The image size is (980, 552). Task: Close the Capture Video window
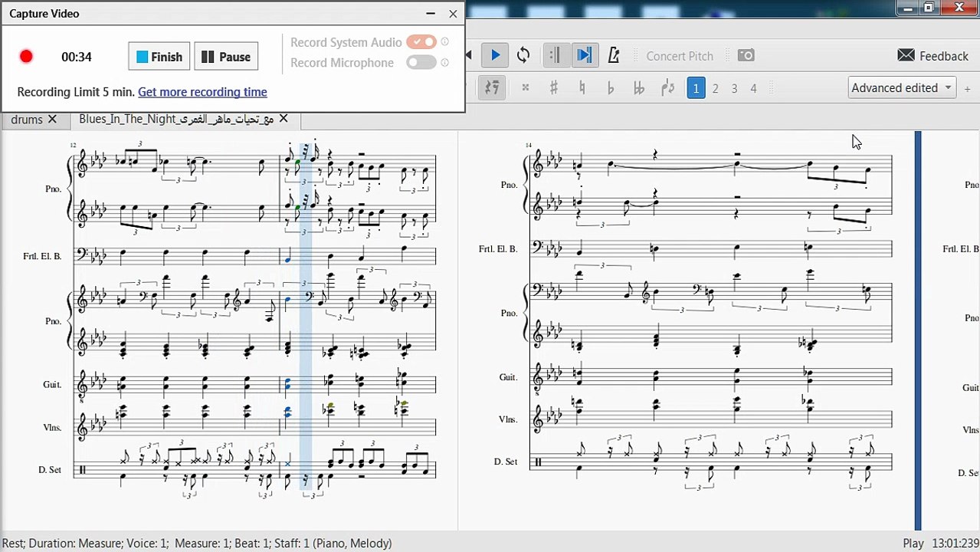tap(453, 14)
